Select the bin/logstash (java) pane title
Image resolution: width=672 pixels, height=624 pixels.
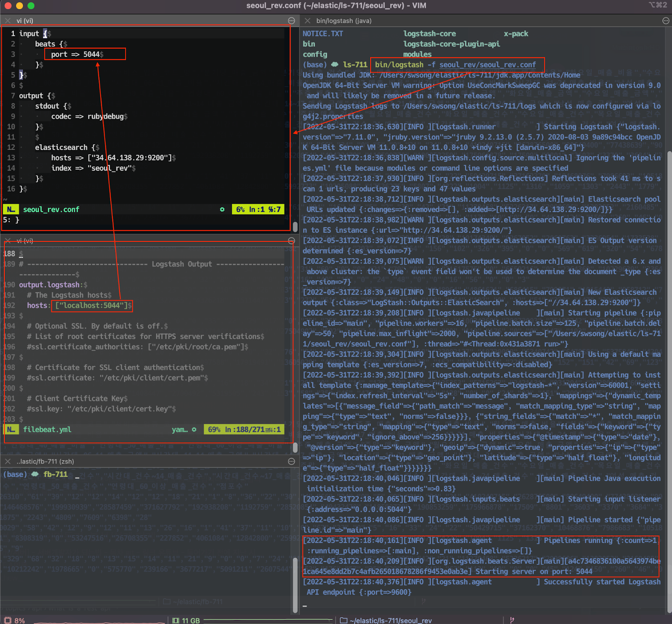coord(344,21)
